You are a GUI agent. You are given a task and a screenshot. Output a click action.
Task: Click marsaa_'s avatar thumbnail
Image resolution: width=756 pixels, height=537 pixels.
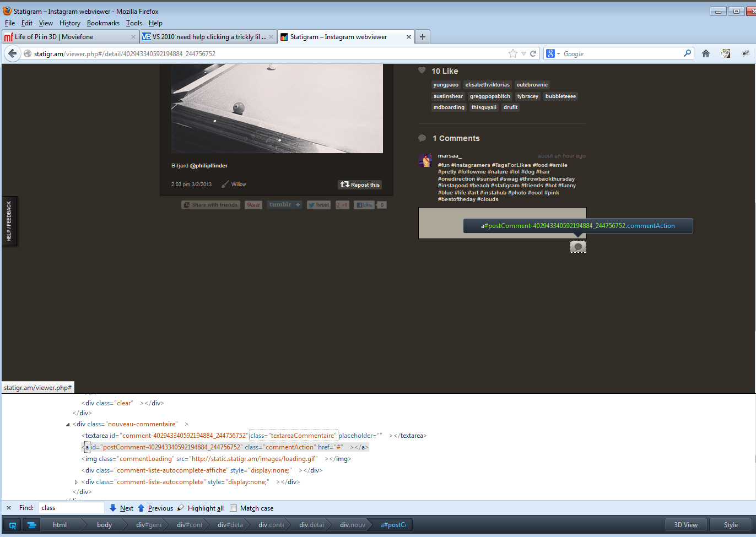(x=425, y=160)
